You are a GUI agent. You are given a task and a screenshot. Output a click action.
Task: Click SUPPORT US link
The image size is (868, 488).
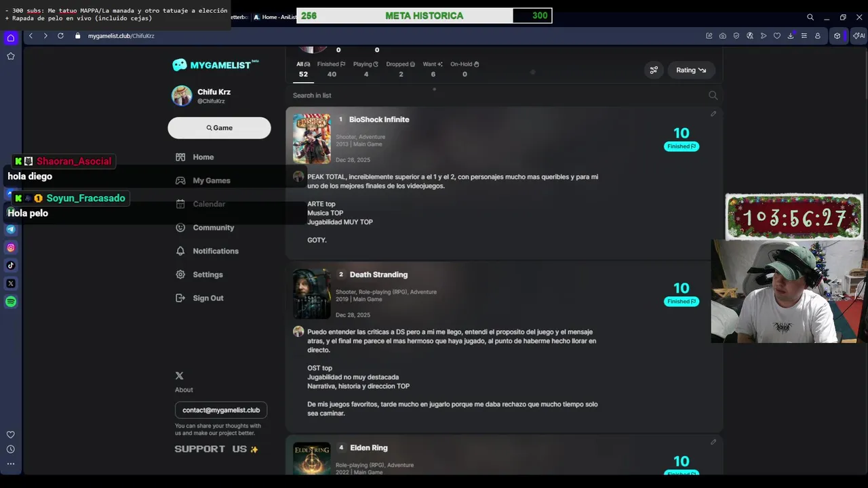point(216,449)
